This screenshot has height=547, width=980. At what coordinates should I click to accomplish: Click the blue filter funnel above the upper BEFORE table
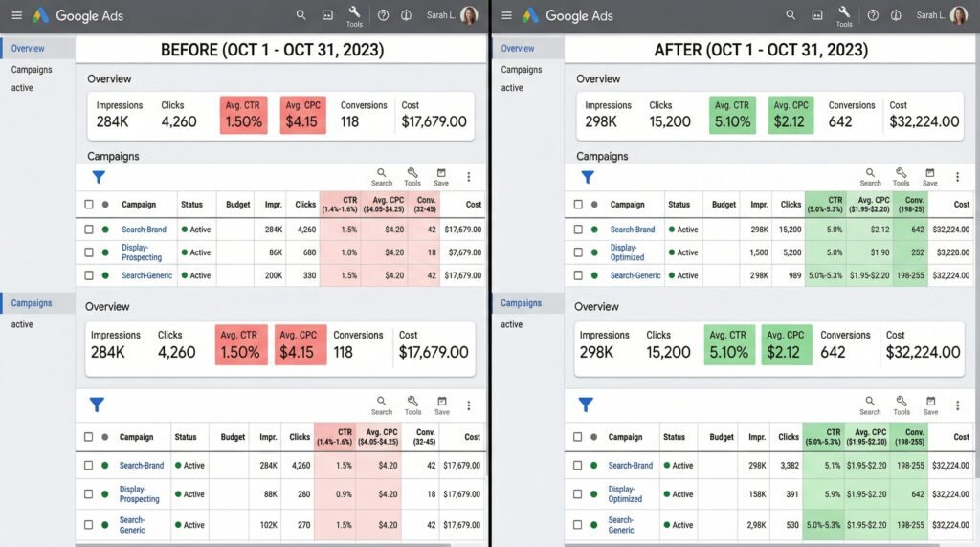coord(98,177)
